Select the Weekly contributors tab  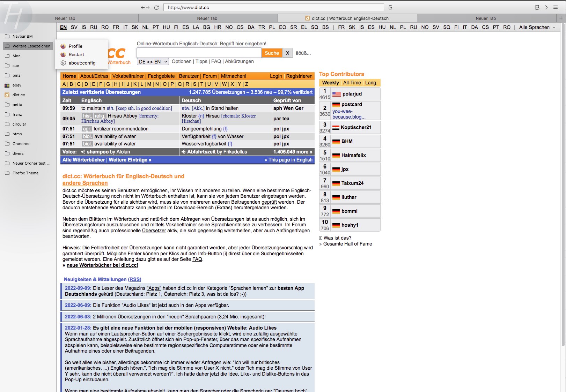click(330, 83)
